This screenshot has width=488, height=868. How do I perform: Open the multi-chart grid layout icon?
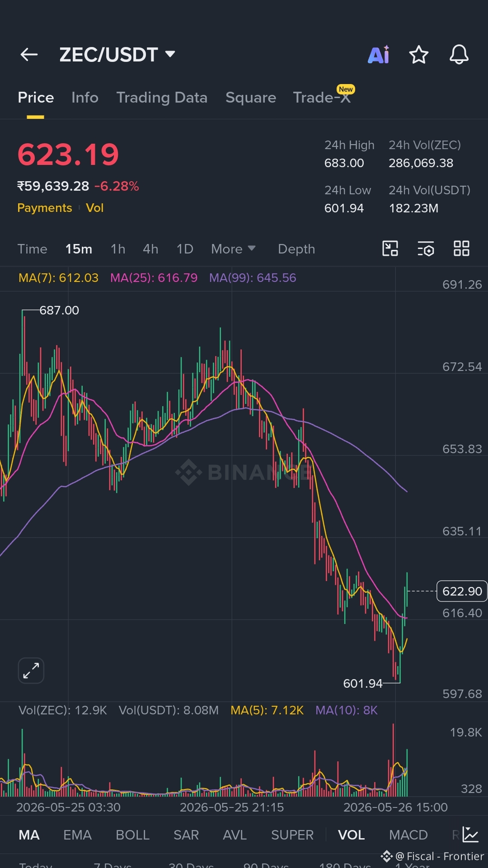click(x=461, y=249)
